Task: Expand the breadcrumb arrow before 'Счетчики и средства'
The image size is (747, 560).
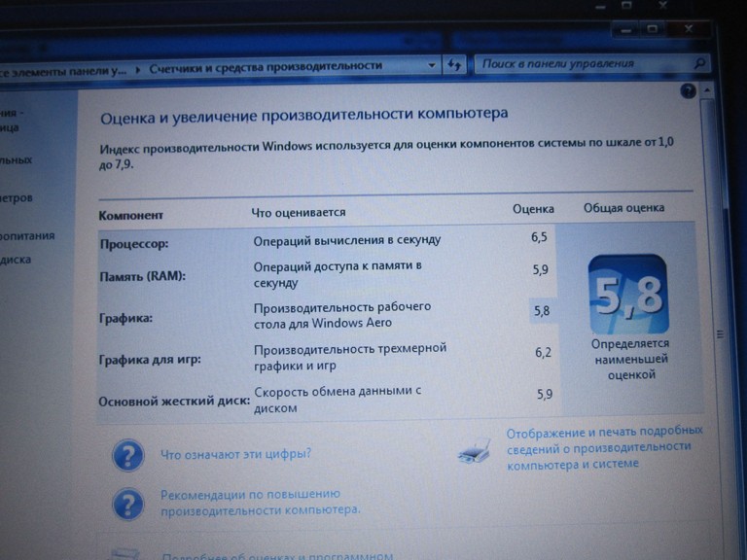Action: coord(138,70)
